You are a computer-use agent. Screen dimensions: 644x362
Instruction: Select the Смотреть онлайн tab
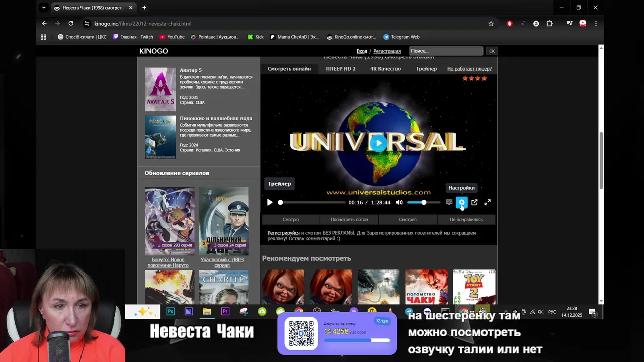pyautogui.click(x=289, y=69)
